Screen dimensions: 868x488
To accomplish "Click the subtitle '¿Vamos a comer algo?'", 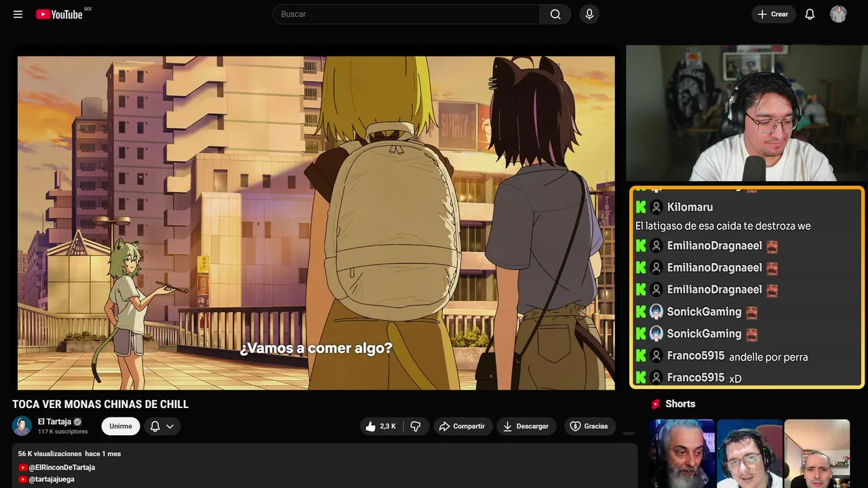I will (316, 348).
